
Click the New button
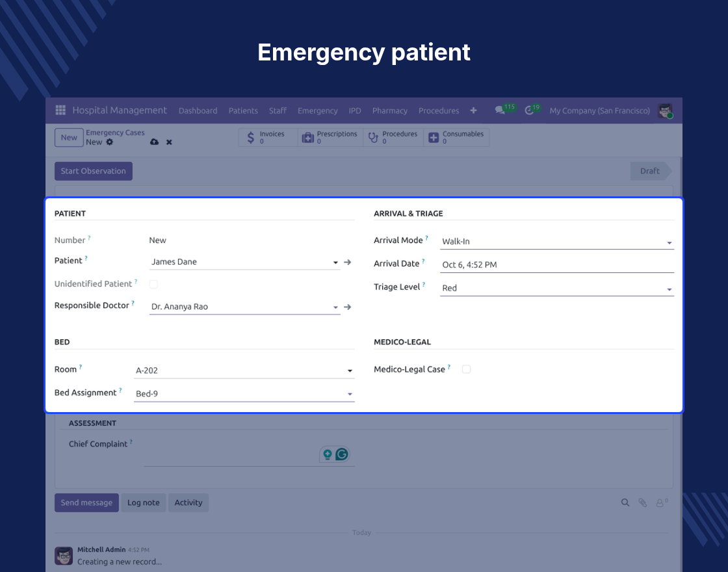69,137
